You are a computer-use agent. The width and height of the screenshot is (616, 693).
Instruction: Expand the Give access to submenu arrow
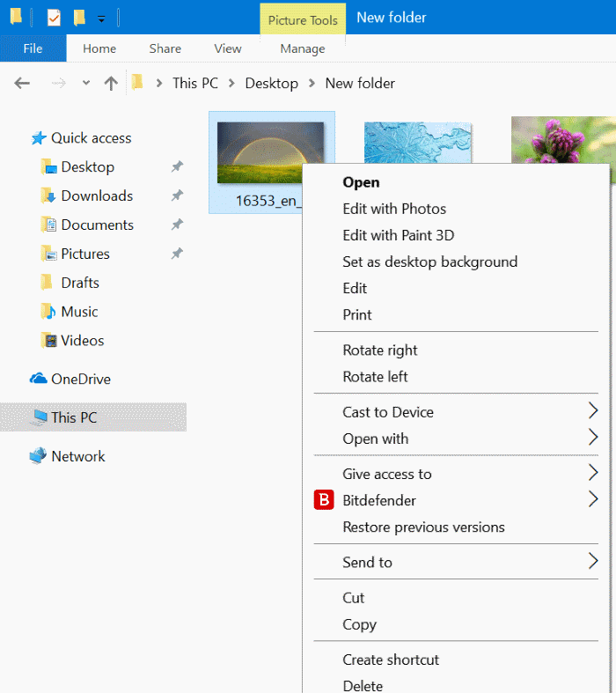[x=593, y=473]
